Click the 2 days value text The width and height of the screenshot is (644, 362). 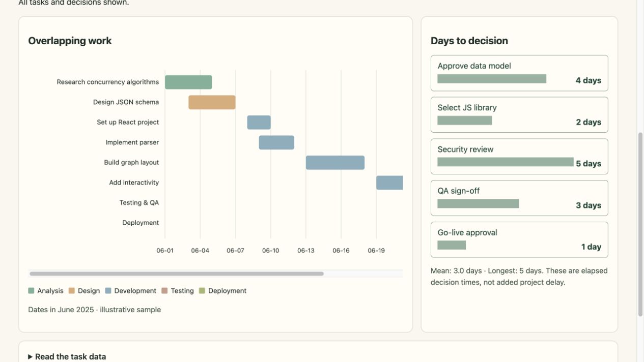tap(589, 122)
